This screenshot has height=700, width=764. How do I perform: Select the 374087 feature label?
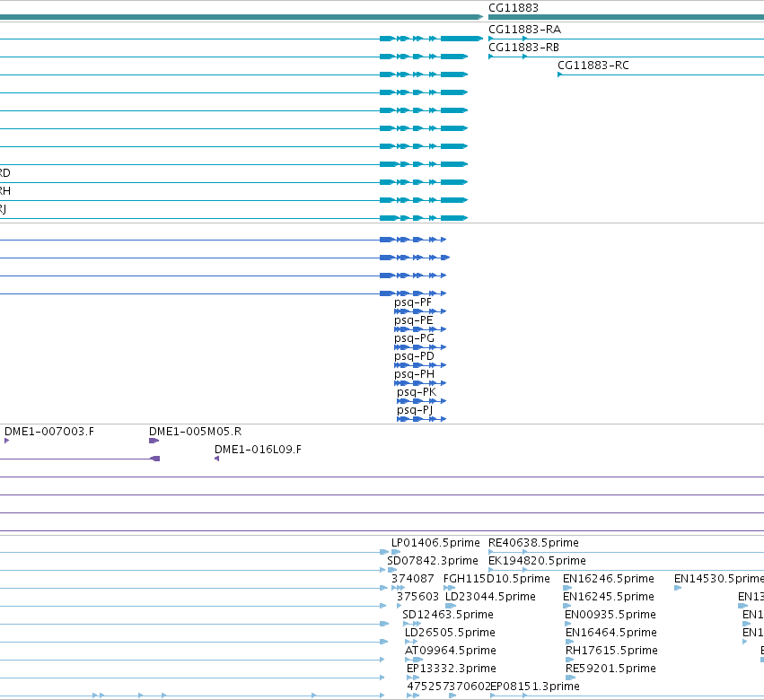[412, 579]
